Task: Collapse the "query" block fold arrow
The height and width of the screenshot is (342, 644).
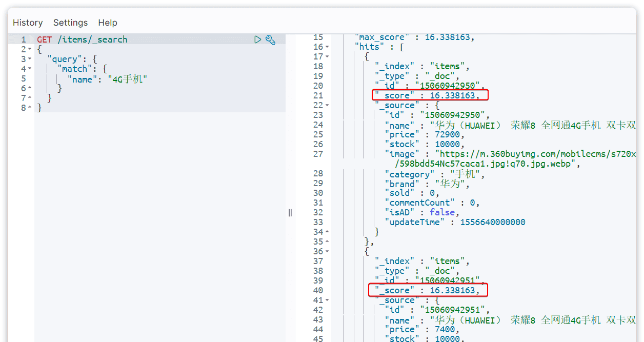Action: (x=30, y=59)
